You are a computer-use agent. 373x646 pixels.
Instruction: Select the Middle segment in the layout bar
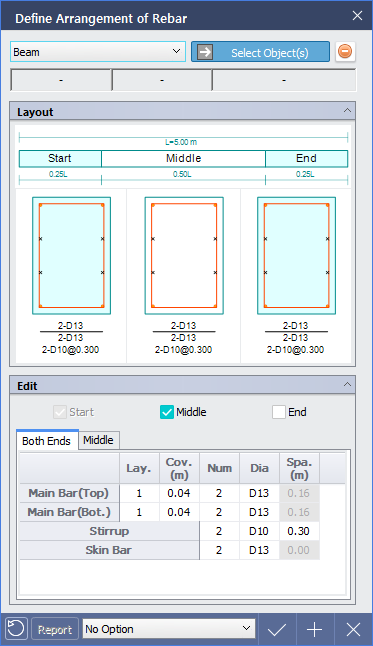coord(183,159)
